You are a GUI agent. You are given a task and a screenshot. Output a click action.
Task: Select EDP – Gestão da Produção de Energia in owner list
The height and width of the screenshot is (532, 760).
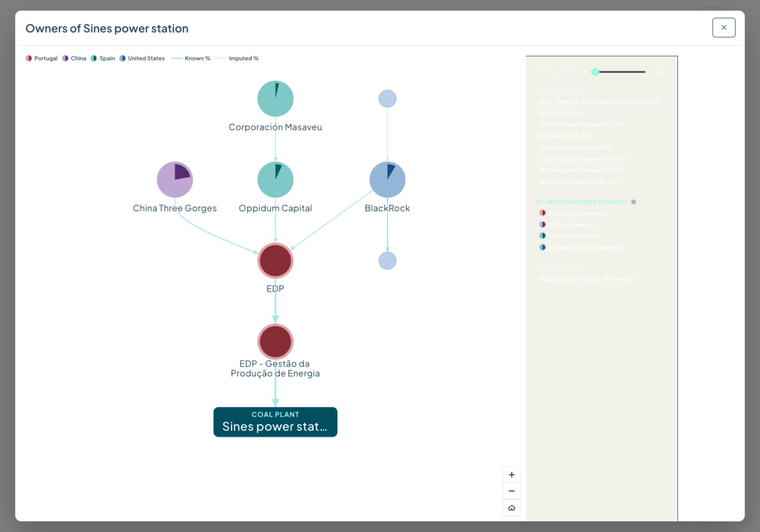pyautogui.click(x=600, y=102)
